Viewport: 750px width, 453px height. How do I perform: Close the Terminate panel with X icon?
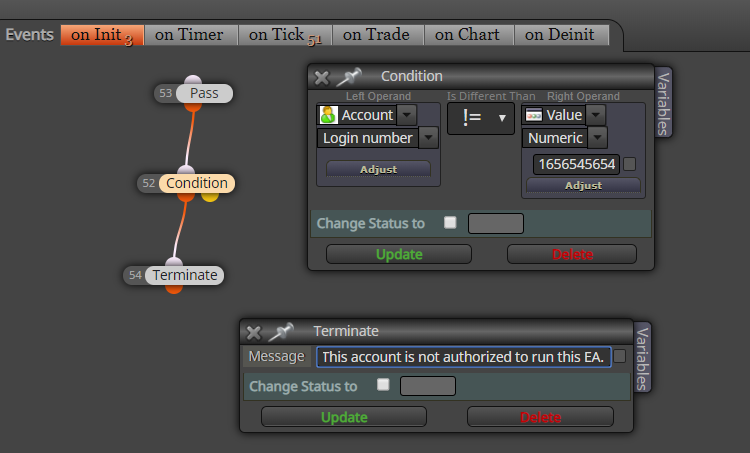[x=254, y=332]
